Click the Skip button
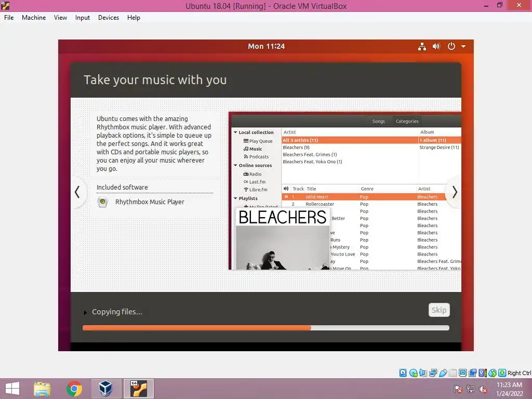 click(x=439, y=310)
